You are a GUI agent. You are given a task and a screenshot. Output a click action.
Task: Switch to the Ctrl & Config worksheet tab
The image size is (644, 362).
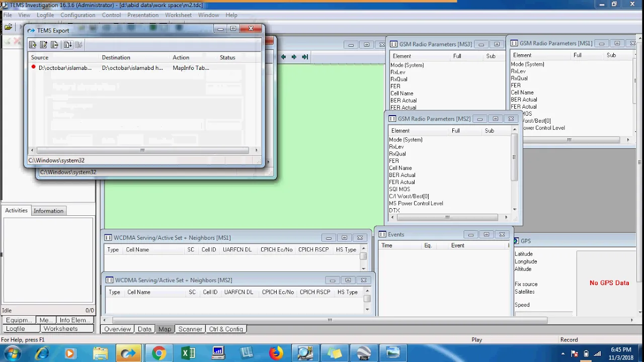(226, 329)
